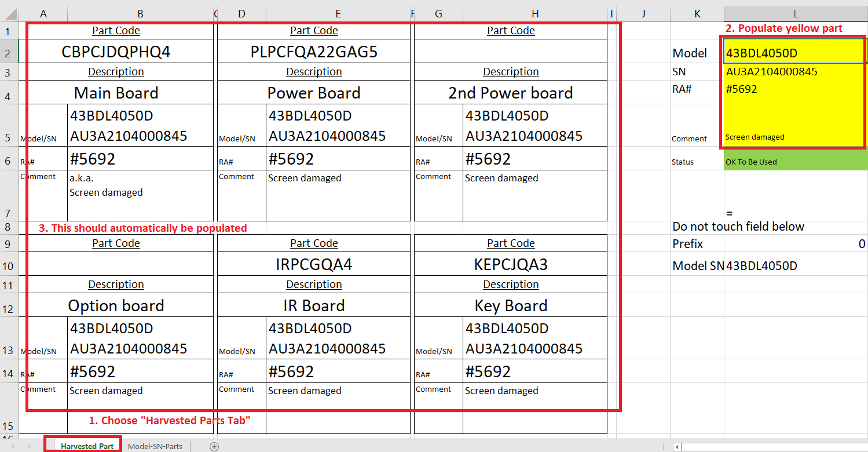Select column L header

(x=796, y=13)
